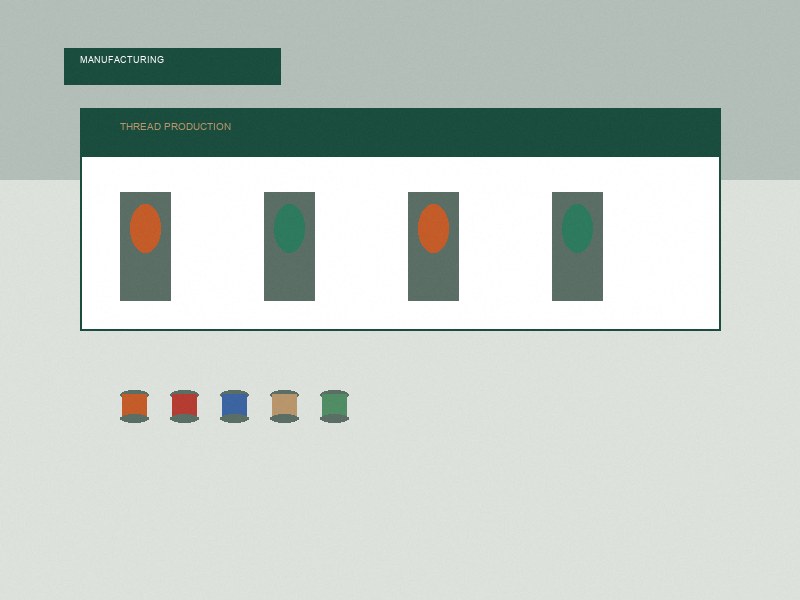Select the red thread spool
Viewport: 800px width, 600px height.
coord(184,406)
